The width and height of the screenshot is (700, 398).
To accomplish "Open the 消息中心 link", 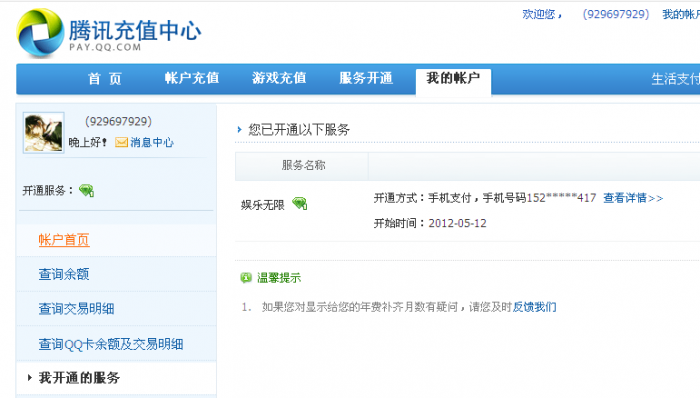I will [152, 142].
